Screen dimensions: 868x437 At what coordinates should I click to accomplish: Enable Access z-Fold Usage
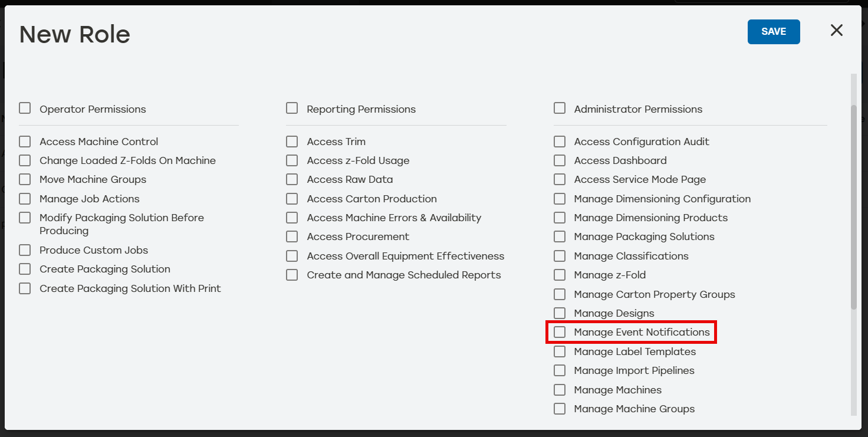point(292,160)
